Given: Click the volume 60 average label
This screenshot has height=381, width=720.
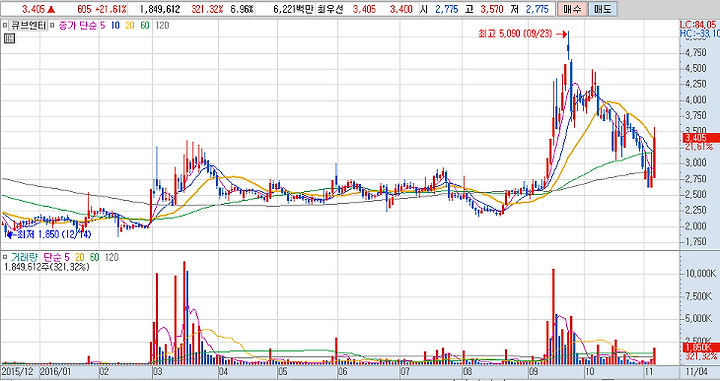Looking at the screenshot, I should point(95,258).
